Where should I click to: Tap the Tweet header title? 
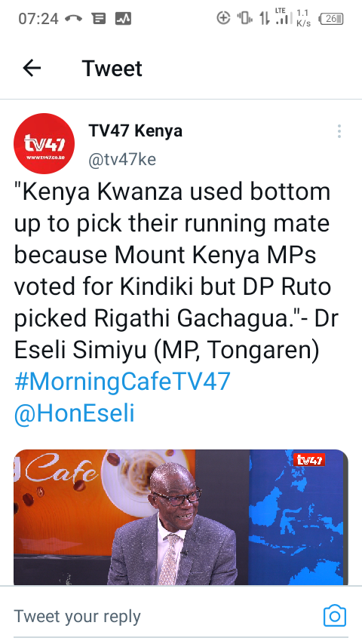pos(112,68)
